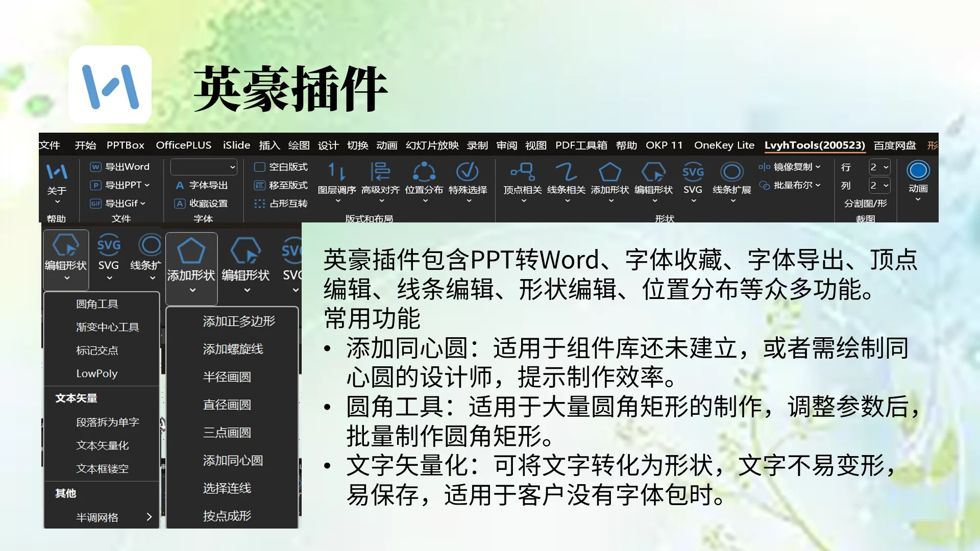Open the 行 row count dropdown
Viewport: 980px width, 551px height.
click(x=880, y=167)
